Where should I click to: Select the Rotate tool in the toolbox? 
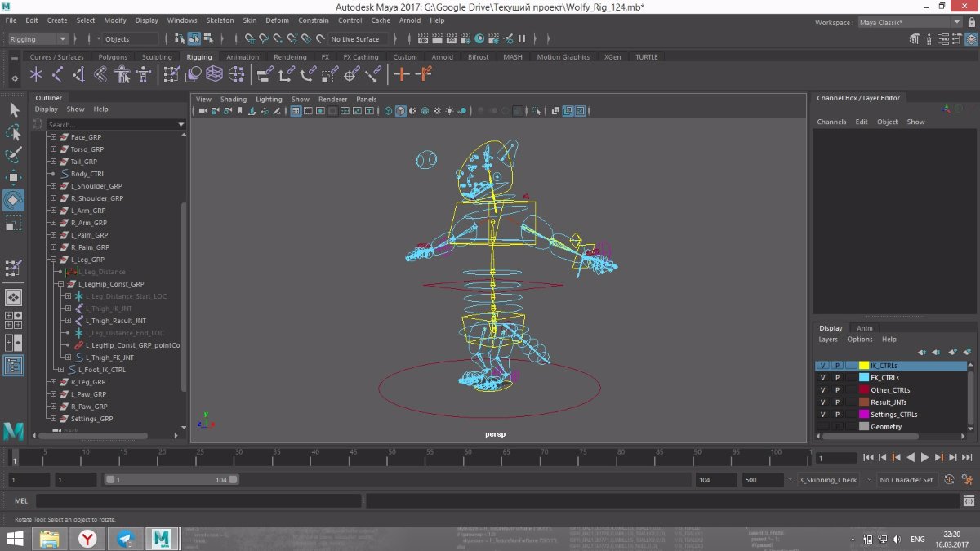pos(14,200)
